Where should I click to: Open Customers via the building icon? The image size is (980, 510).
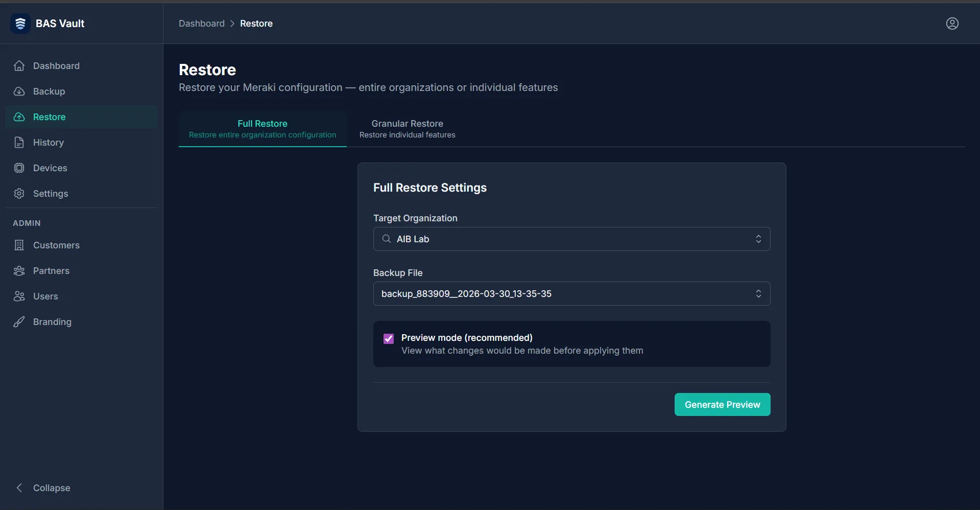(x=19, y=245)
